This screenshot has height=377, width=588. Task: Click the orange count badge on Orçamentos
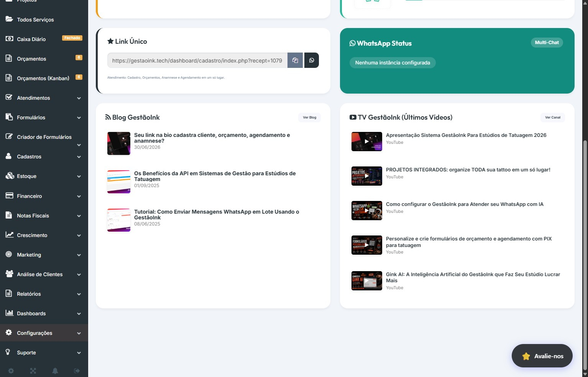tap(79, 58)
